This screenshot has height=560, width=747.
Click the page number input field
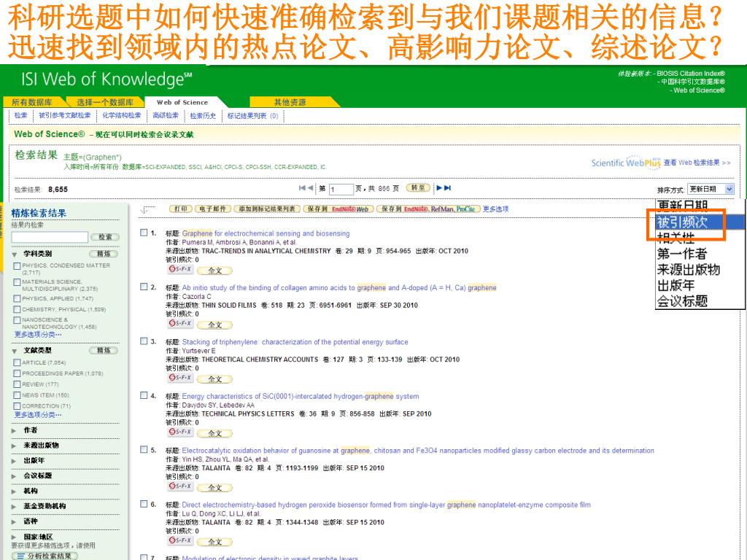coord(341,189)
